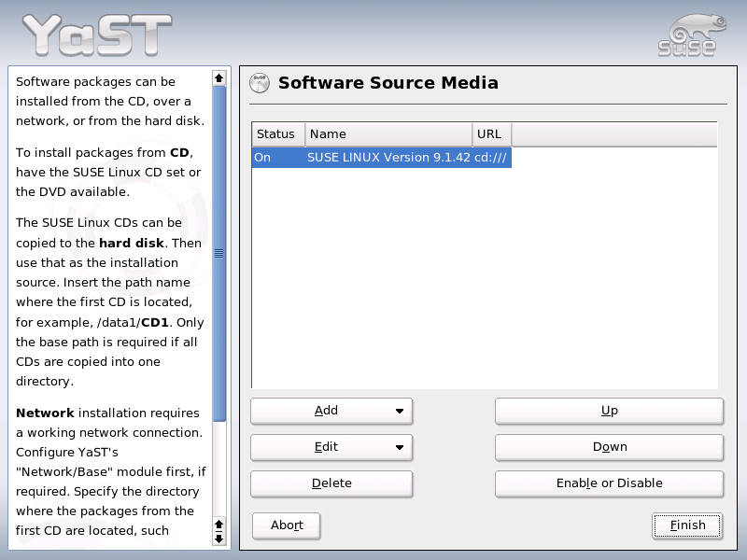Click the bold words hard disk in help text

132,244
